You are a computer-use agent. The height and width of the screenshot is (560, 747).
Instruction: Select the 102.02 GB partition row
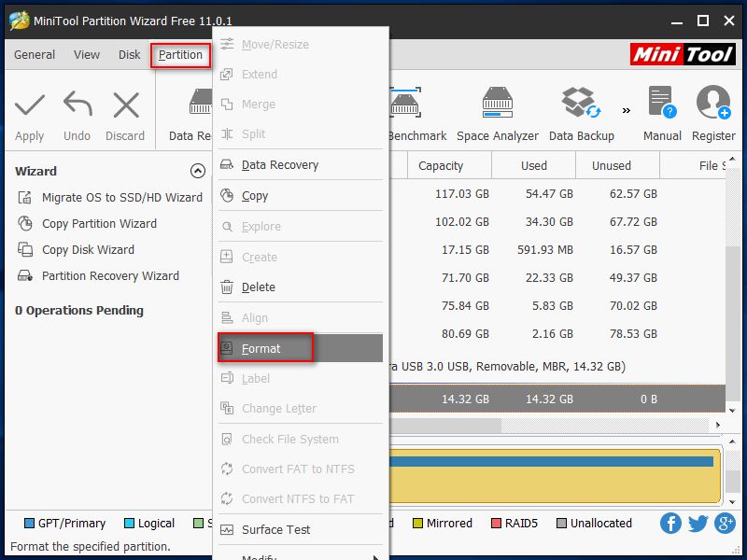click(557, 222)
